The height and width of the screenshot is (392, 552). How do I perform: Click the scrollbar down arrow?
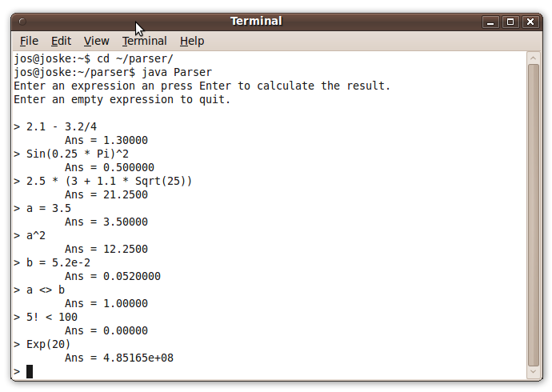533,372
